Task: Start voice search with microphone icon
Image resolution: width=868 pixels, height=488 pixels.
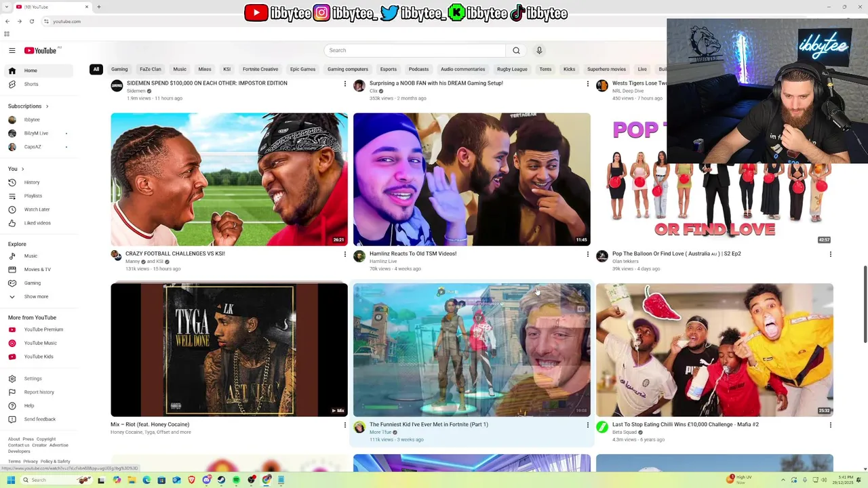Action: tap(539, 50)
